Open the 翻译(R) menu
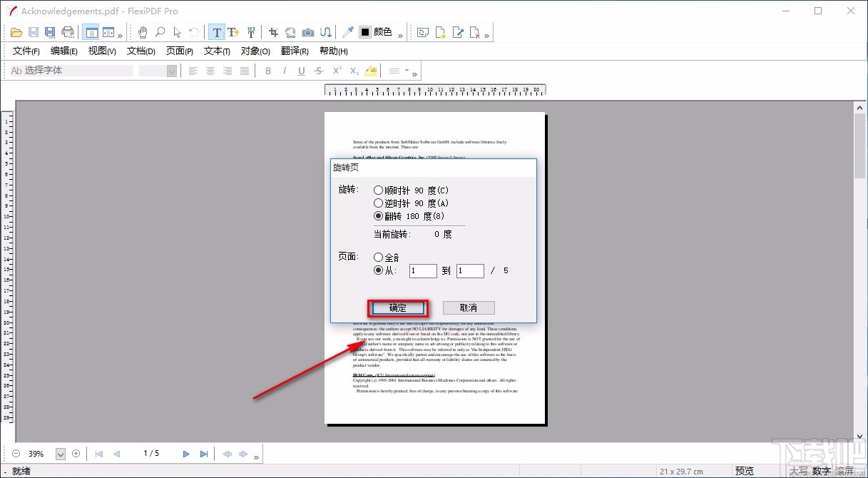This screenshot has width=868, height=478. tap(295, 51)
